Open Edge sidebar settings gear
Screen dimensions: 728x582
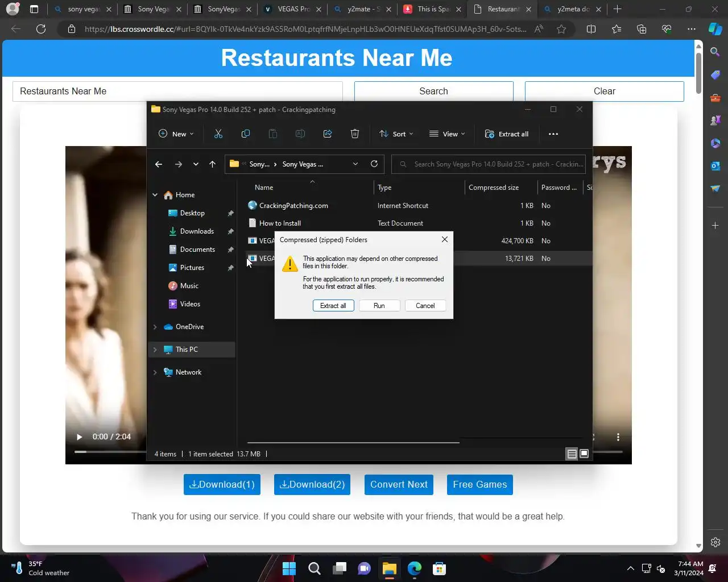pyautogui.click(x=715, y=542)
